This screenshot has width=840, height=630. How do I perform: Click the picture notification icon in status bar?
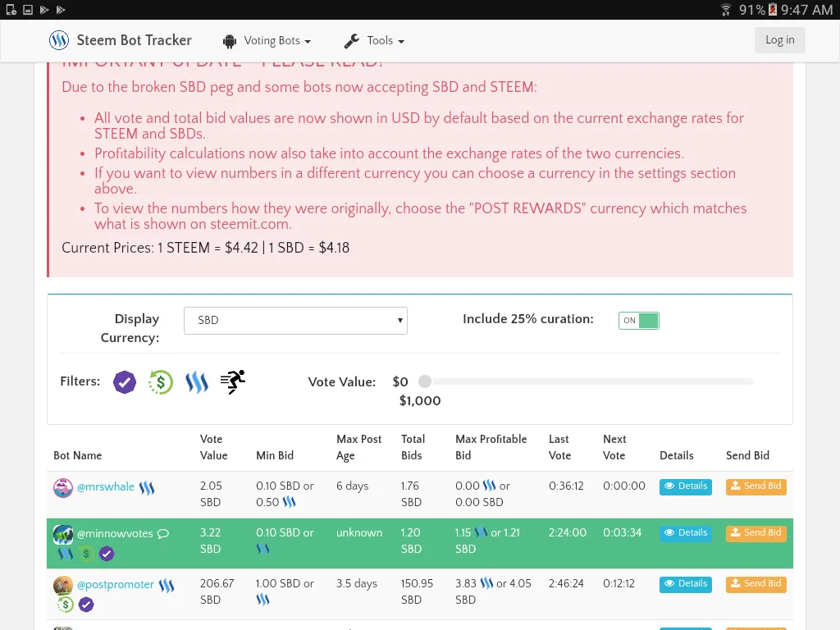(28, 10)
